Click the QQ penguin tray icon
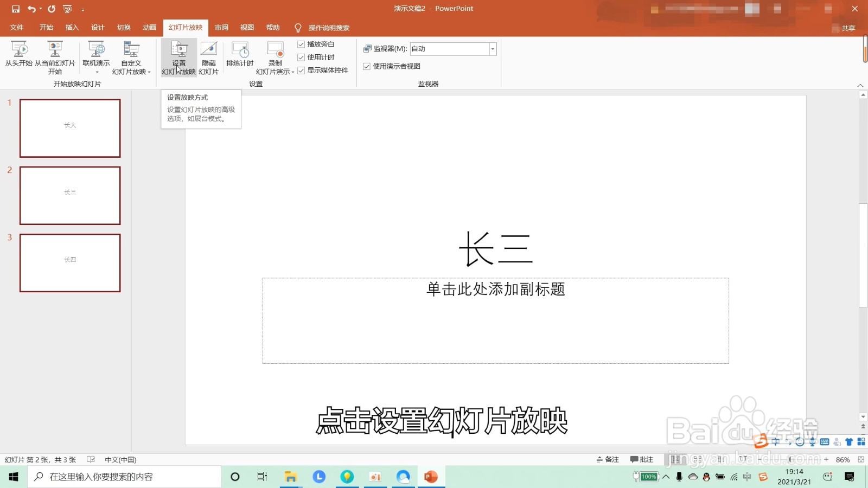The width and height of the screenshot is (868, 488). (x=706, y=477)
